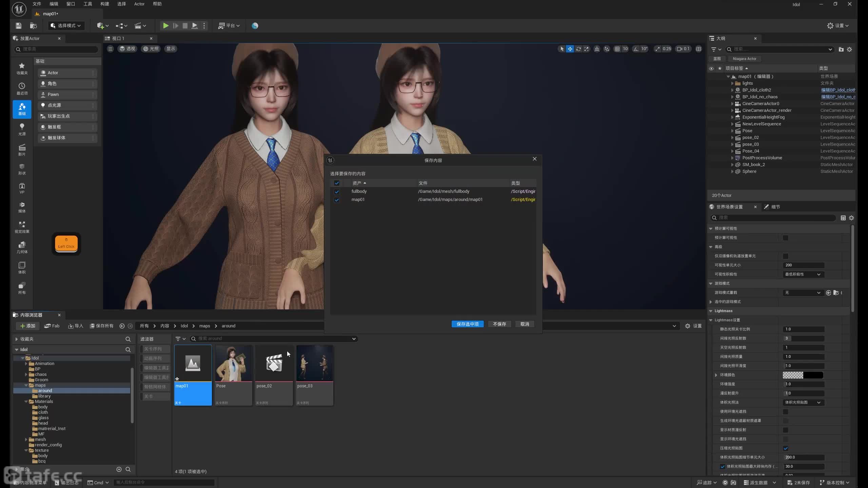Activate the viewport scale tool

pos(587,49)
